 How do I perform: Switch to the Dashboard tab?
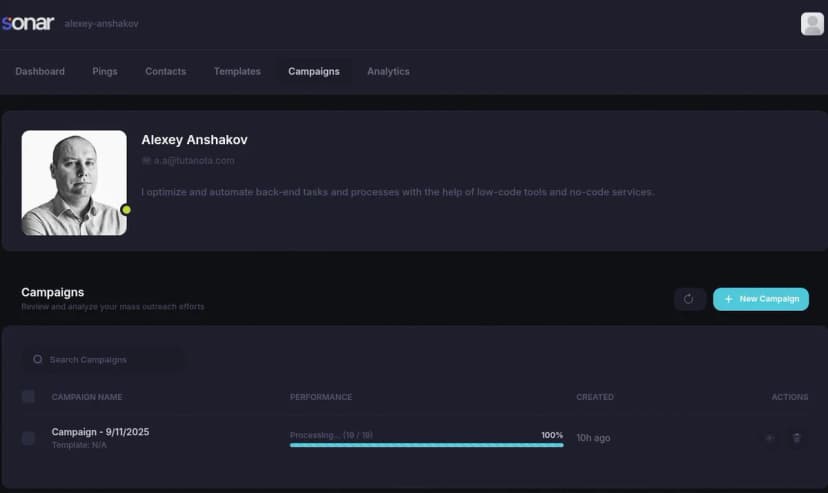coord(40,71)
